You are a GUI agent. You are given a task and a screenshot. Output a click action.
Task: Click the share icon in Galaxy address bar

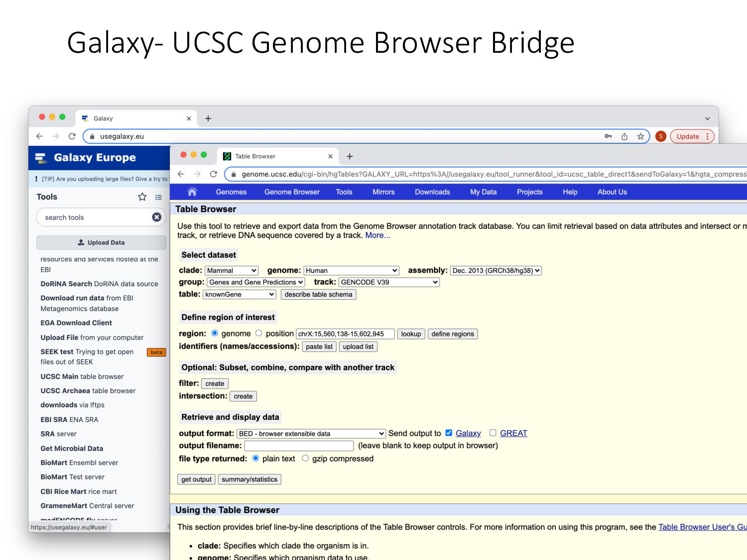(x=624, y=136)
